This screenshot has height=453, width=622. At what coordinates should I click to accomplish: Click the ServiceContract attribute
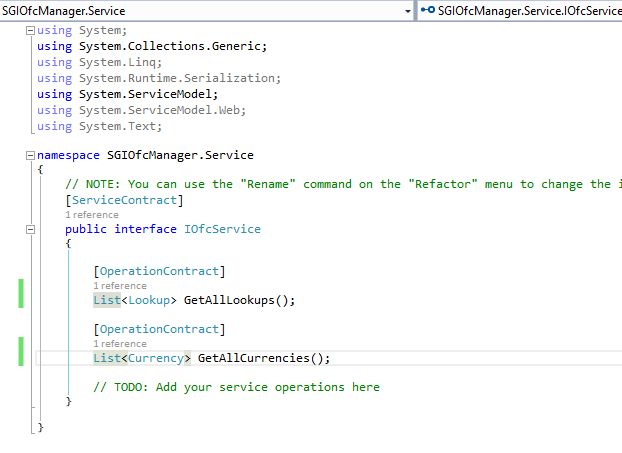[x=124, y=200]
